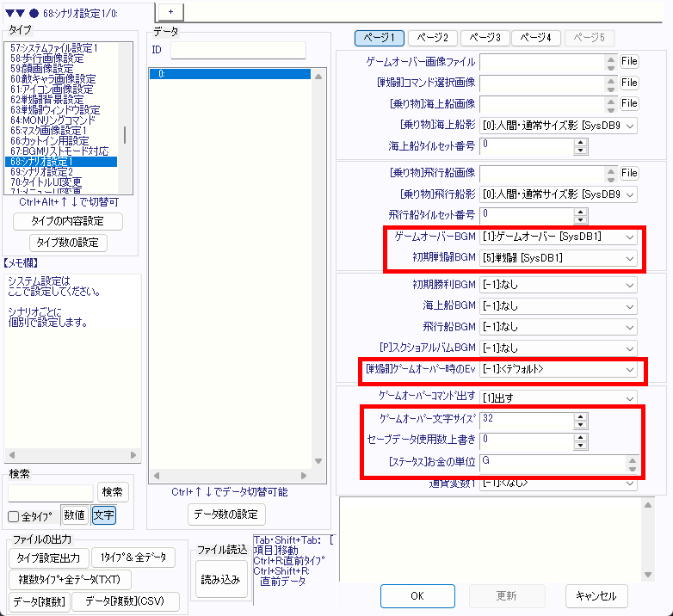Viewport: 673px width, 616px height.
Task: Decrease 飛行船タイルセット番号 with the down arrow
Action: 581,218
